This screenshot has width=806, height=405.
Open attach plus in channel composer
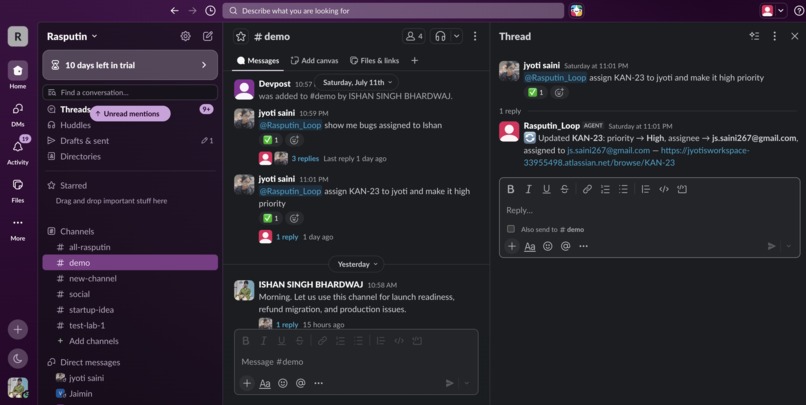pyautogui.click(x=247, y=383)
